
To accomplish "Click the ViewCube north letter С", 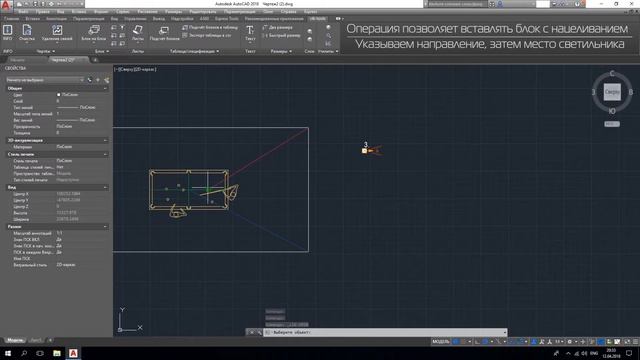I will pos(612,73).
